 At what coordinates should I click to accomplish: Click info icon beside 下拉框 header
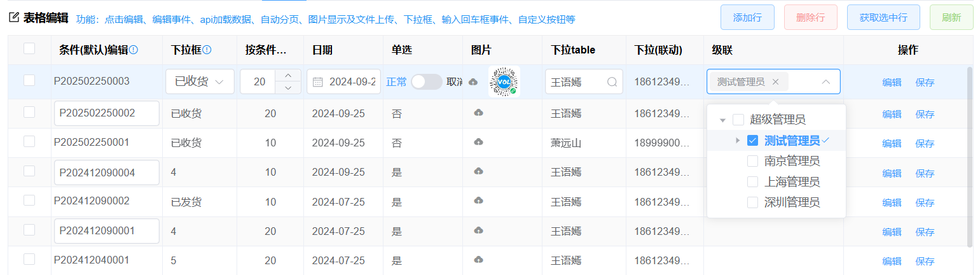[207, 50]
